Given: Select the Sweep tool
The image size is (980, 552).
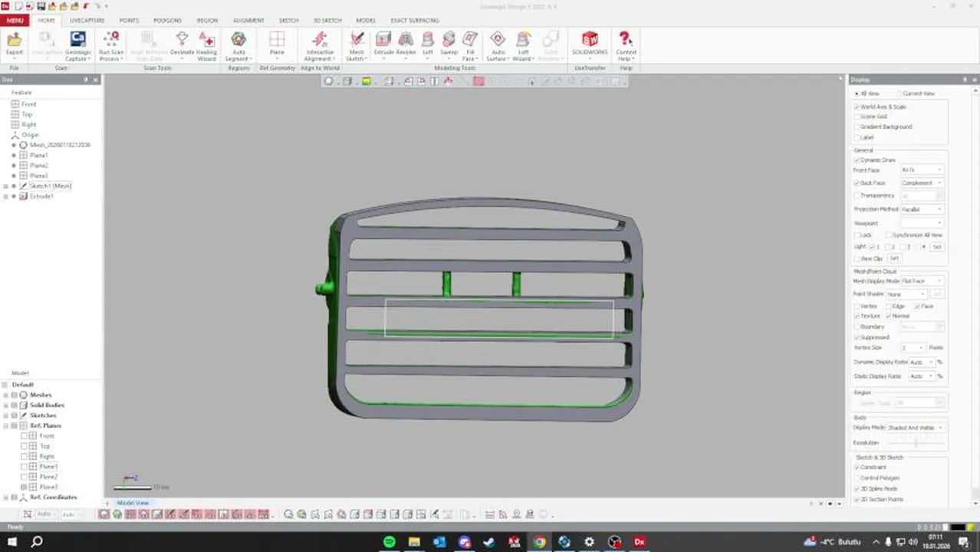Looking at the screenshot, I should pyautogui.click(x=449, y=44).
